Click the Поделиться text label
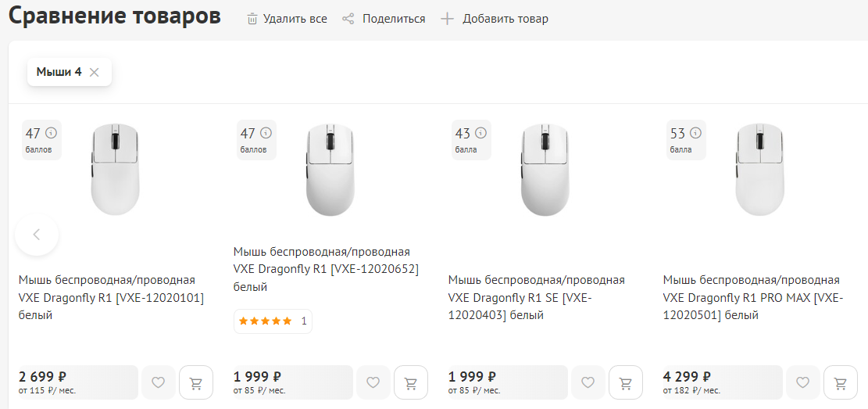This screenshot has width=868, height=409. (394, 19)
